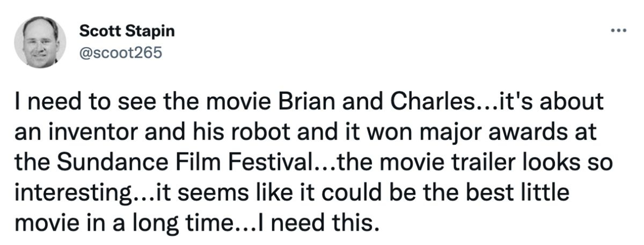This screenshot has width=644, height=245.
Task: Open the three-dot more options menu
Action: click(619, 31)
